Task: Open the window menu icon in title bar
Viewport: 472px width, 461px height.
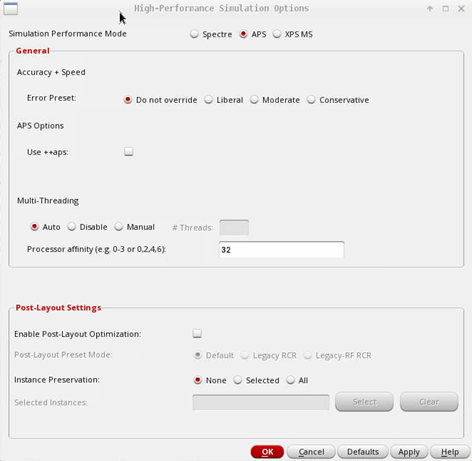Action: pyautogui.click(x=11, y=8)
